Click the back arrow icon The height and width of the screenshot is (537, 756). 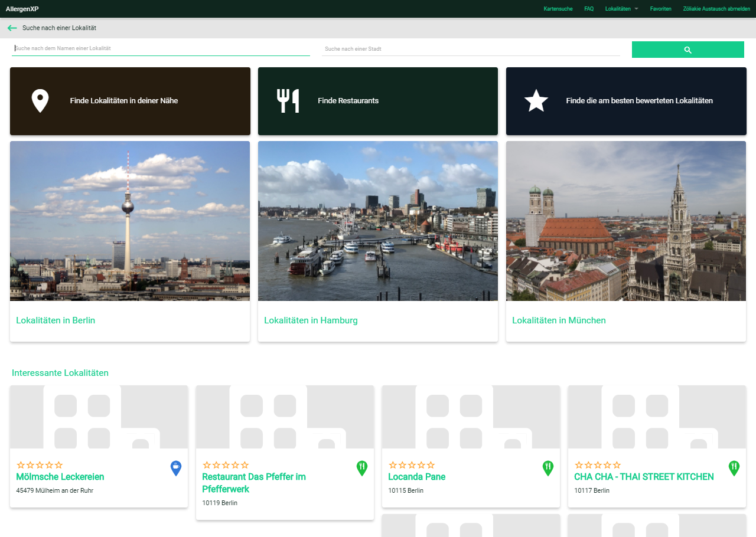tap(12, 28)
